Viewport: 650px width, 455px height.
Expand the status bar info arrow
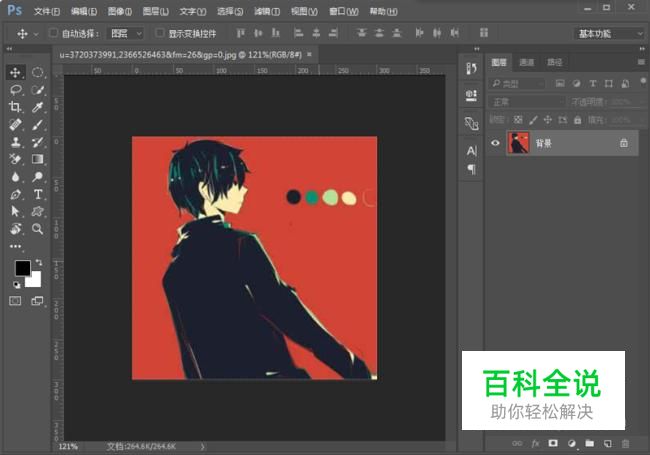pos(202,447)
